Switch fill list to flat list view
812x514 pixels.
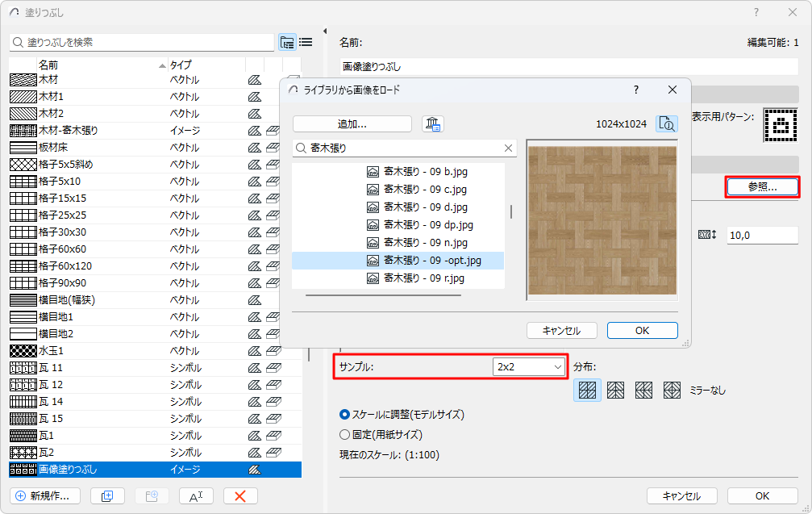click(306, 42)
